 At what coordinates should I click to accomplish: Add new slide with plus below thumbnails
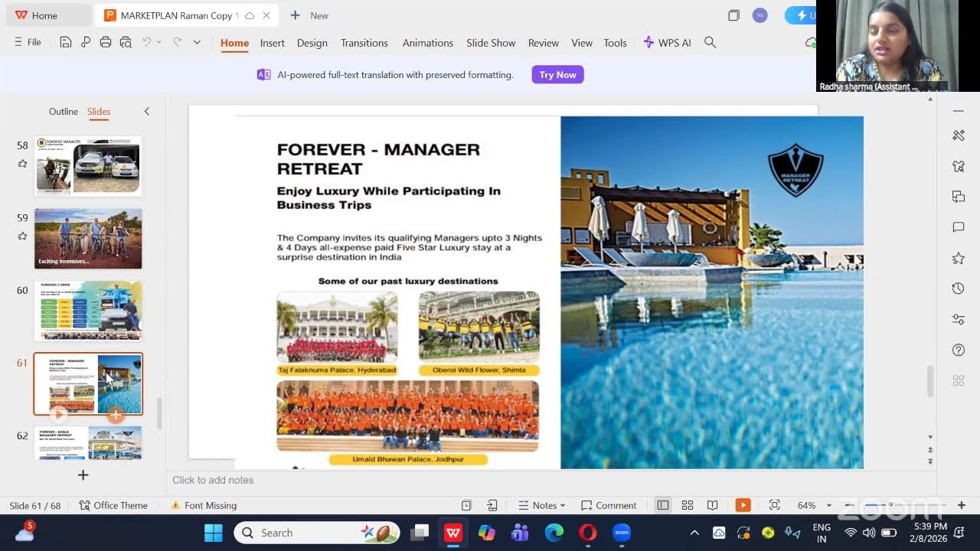(x=83, y=475)
